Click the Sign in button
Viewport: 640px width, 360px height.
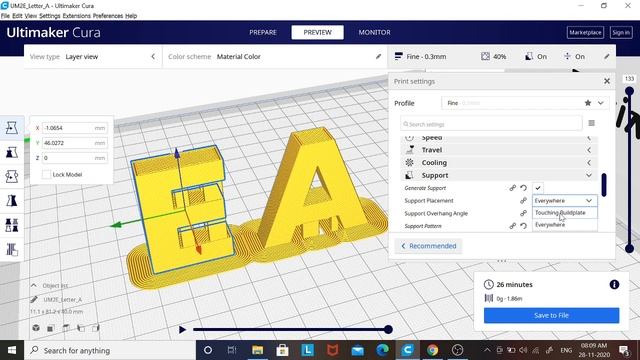tap(621, 32)
